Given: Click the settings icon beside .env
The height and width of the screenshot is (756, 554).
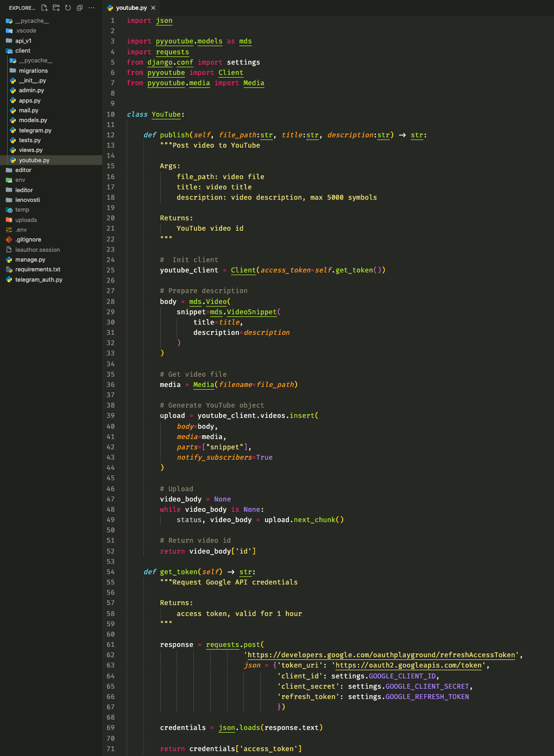Looking at the screenshot, I should click(9, 230).
